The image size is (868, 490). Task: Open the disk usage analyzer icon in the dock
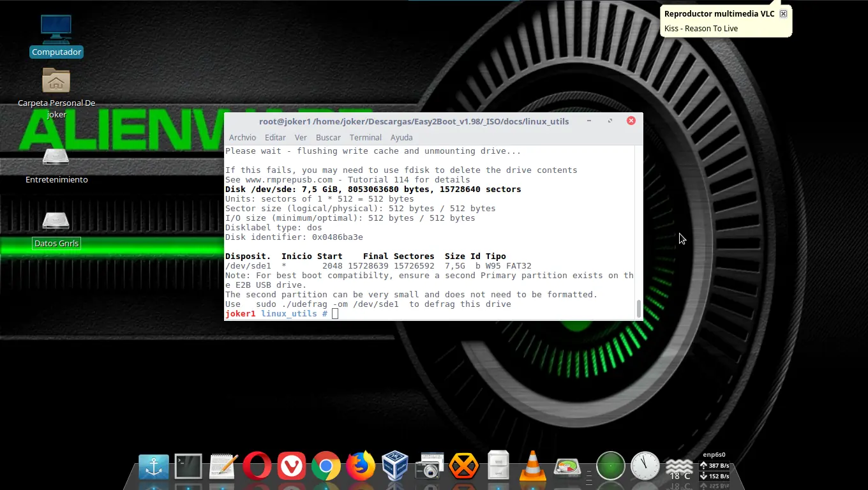point(567,466)
